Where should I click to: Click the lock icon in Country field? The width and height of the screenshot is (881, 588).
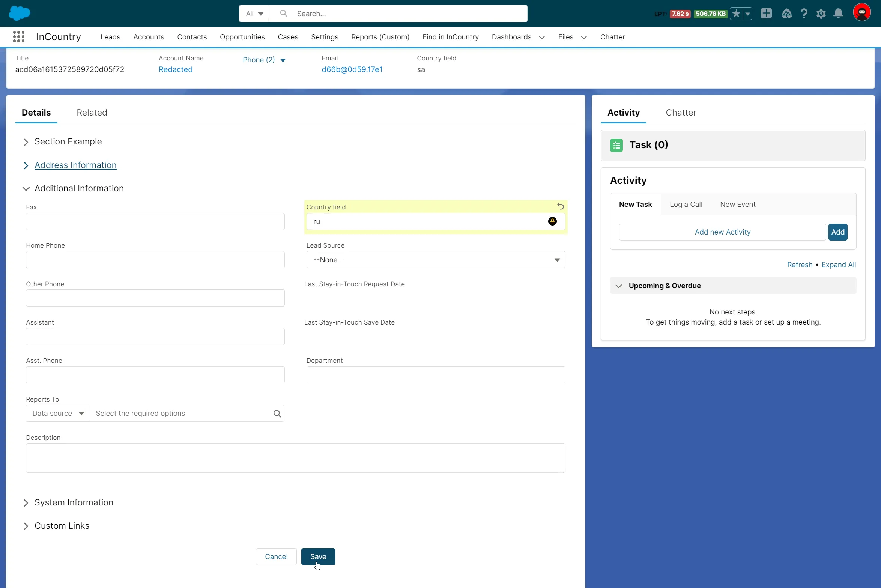pos(552,221)
